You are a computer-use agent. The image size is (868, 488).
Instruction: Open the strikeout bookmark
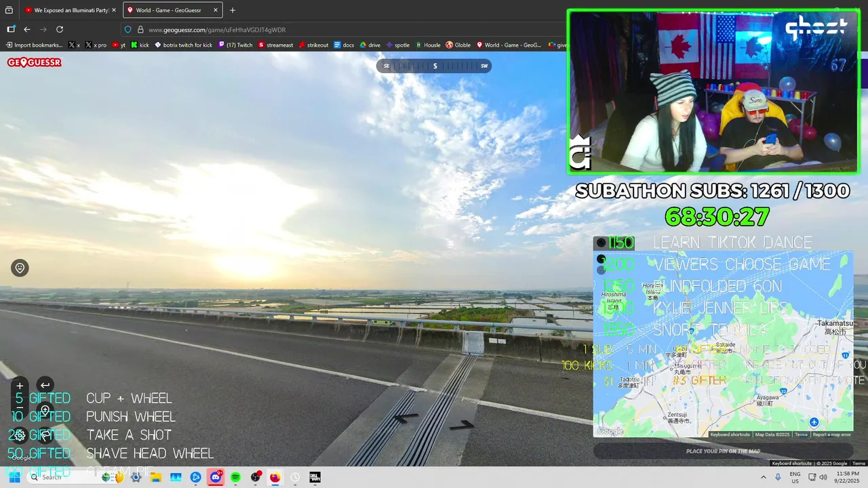pyautogui.click(x=313, y=45)
